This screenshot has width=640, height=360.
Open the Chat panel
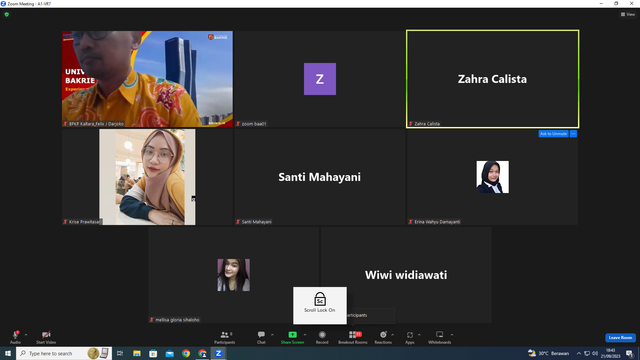pyautogui.click(x=261, y=337)
